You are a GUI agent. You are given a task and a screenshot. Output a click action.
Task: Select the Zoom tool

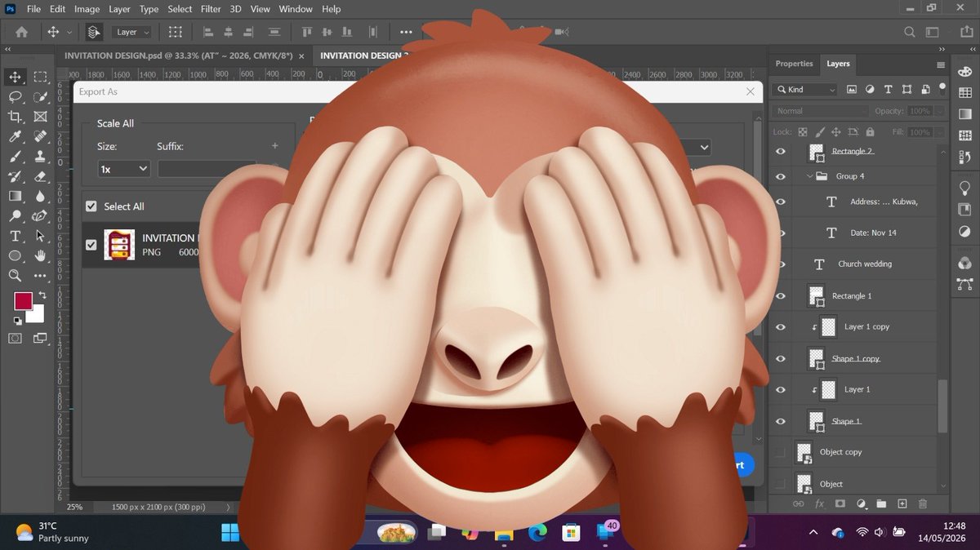click(x=15, y=276)
